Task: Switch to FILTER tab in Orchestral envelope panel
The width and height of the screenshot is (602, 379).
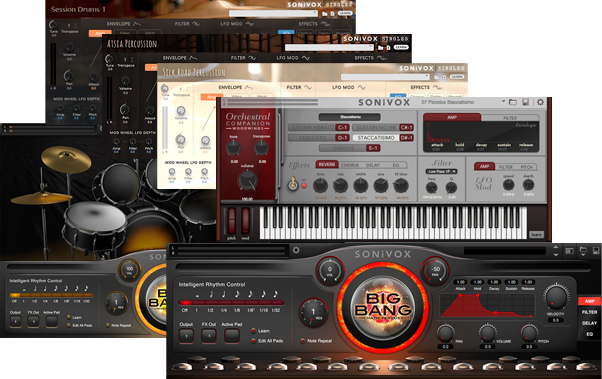Action: tap(510, 118)
